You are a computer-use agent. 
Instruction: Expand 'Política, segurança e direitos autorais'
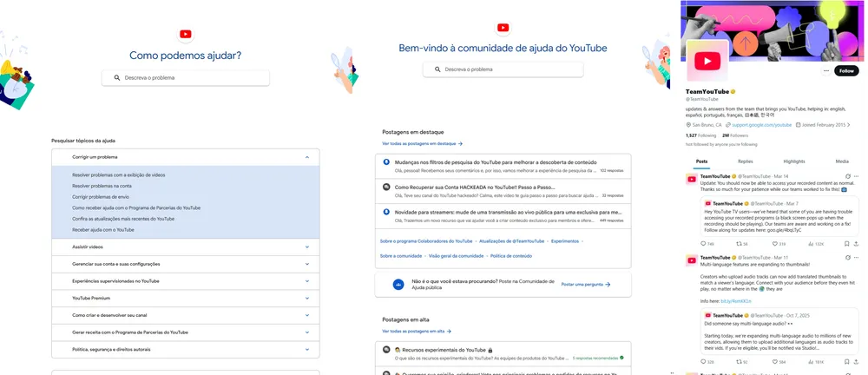(x=307, y=350)
